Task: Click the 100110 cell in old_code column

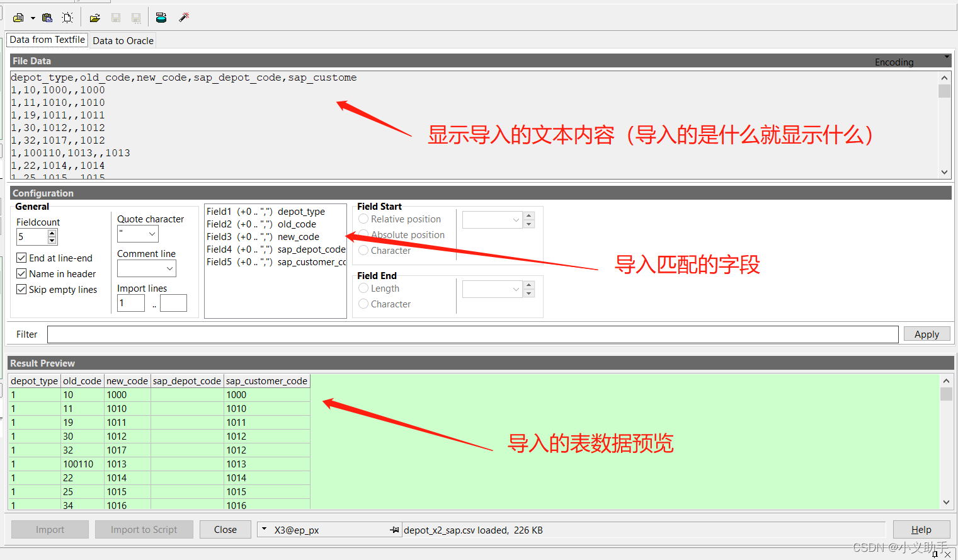Action: click(83, 464)
